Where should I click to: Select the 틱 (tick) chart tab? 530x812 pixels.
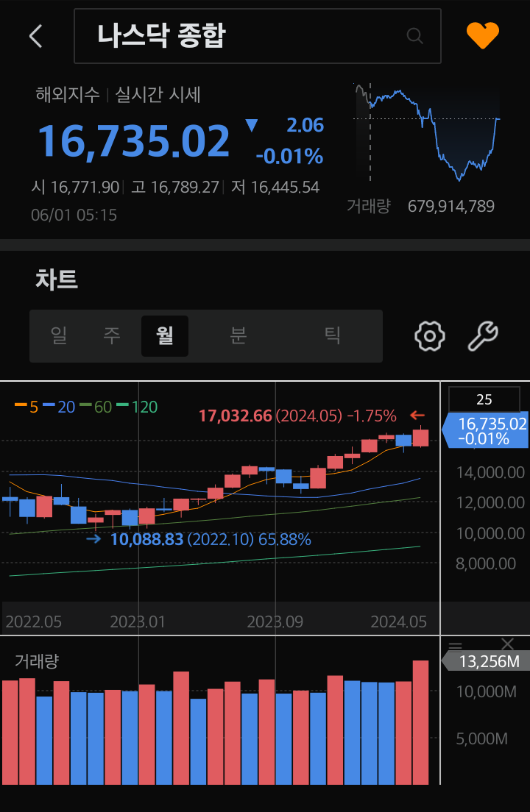point(333,336)
